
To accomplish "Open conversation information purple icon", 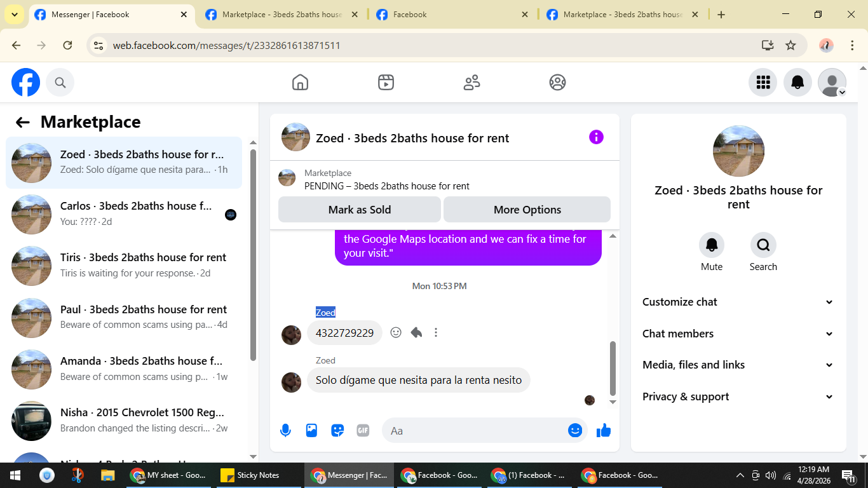I will [x=596, y=137].
